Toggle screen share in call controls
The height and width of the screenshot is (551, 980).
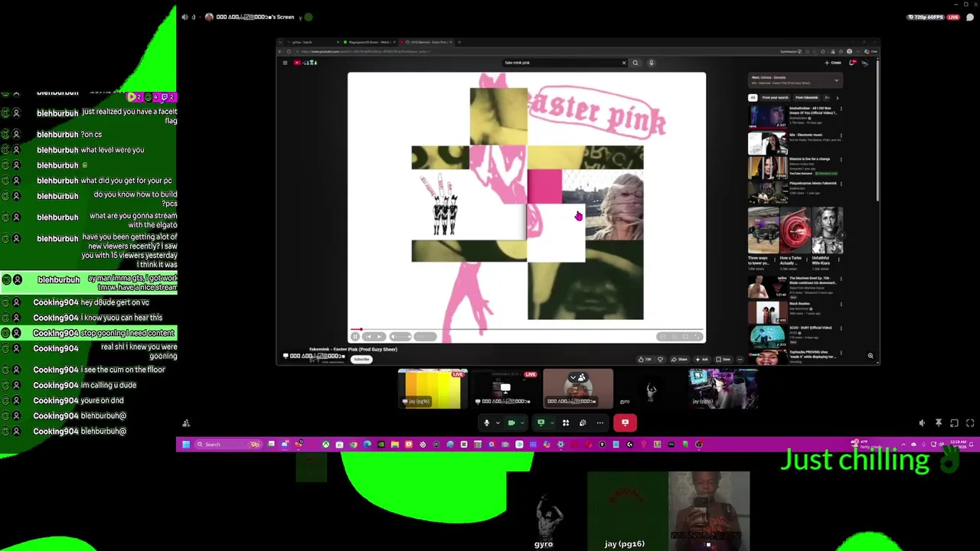click(541, 422)
